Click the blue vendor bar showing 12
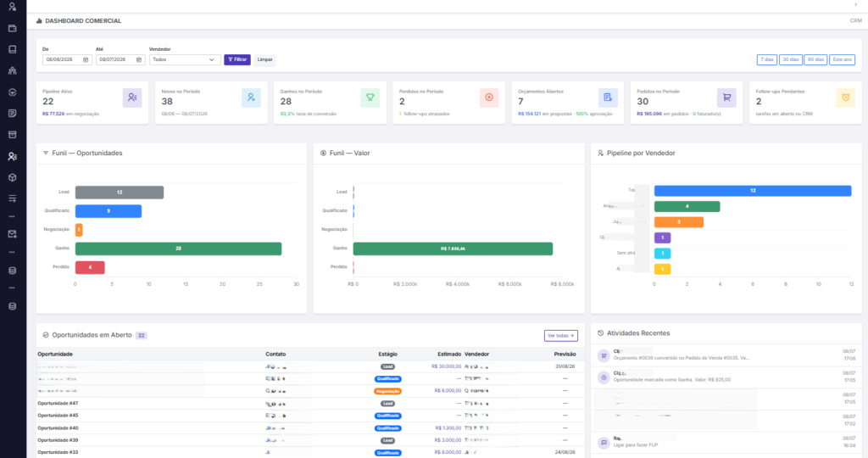 coord(753,191)
